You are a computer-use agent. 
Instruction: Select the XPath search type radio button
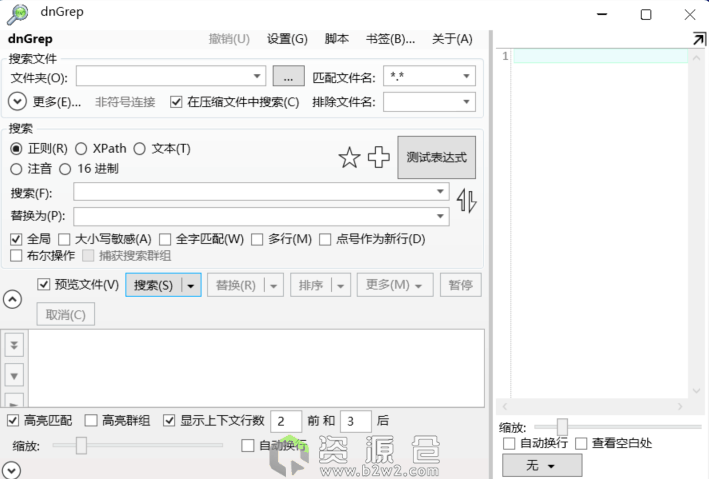coord(82,149)
